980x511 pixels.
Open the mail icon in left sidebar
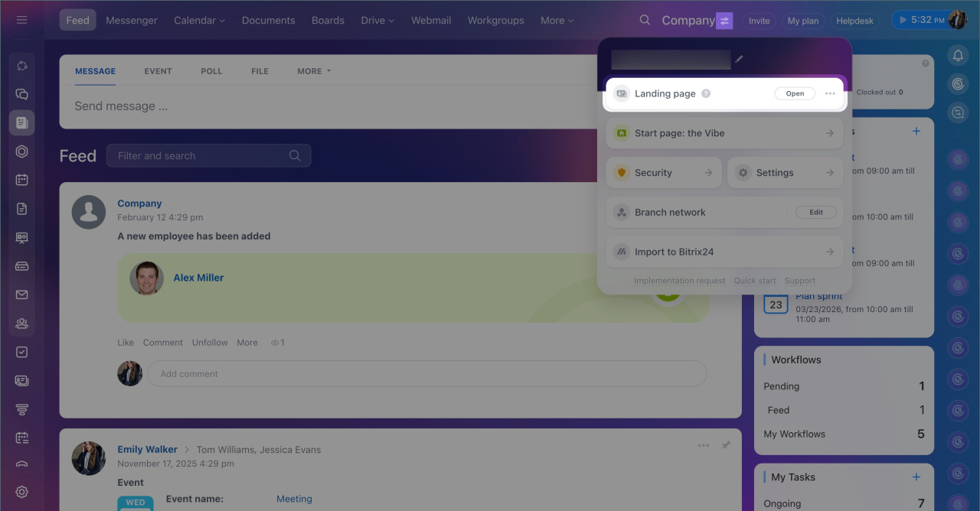click(21, 295)
